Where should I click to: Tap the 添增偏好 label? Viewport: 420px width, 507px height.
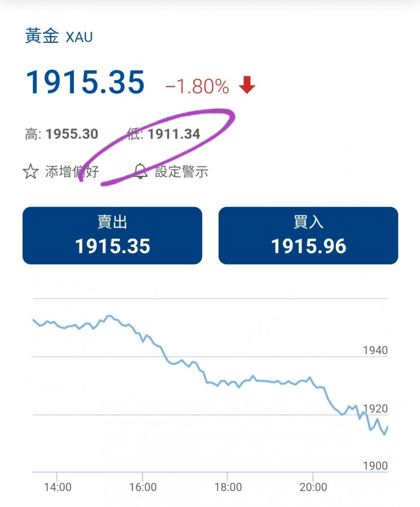[x=72, y=172]
